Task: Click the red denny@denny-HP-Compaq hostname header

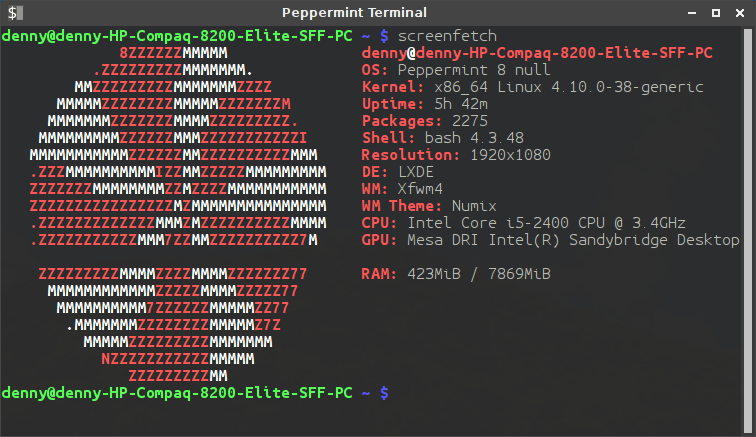Action: pos(537,53)
